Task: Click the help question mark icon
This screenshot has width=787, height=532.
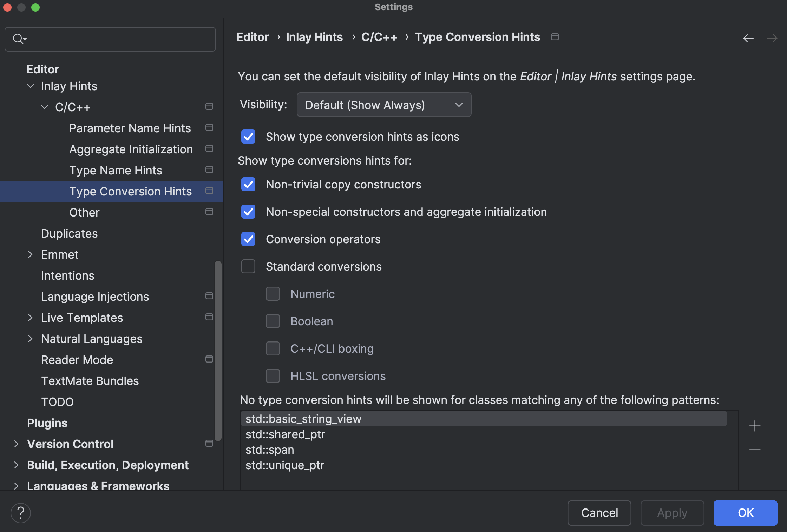Action: pos(21,513)
